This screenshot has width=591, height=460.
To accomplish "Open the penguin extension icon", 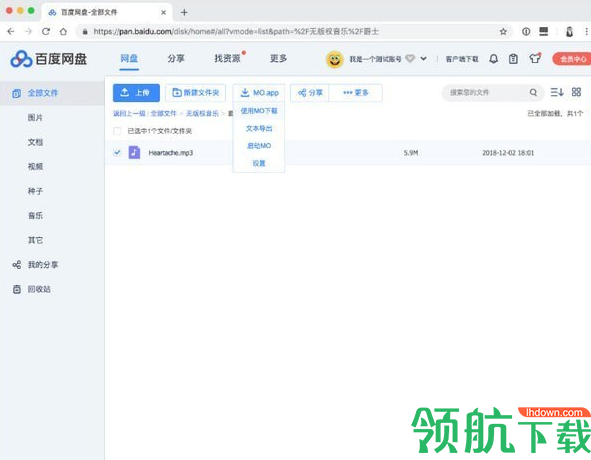I will 569,32.
